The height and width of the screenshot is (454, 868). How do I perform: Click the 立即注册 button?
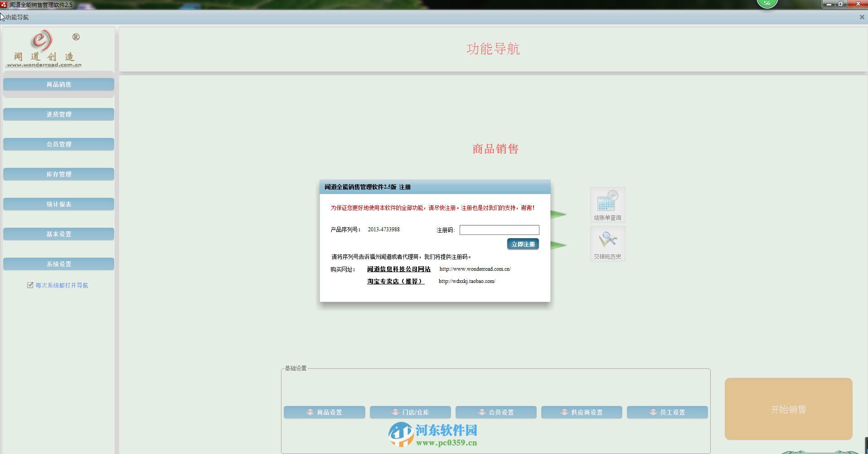pos(523,244)
